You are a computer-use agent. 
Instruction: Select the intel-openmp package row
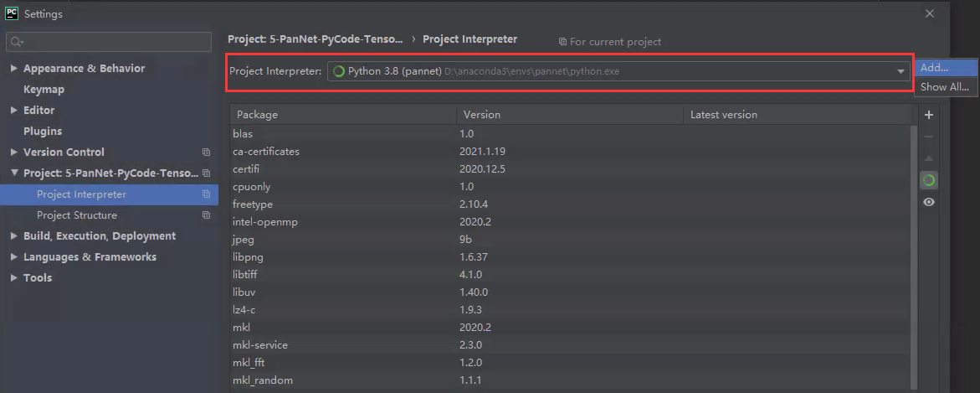click(572, 221)
